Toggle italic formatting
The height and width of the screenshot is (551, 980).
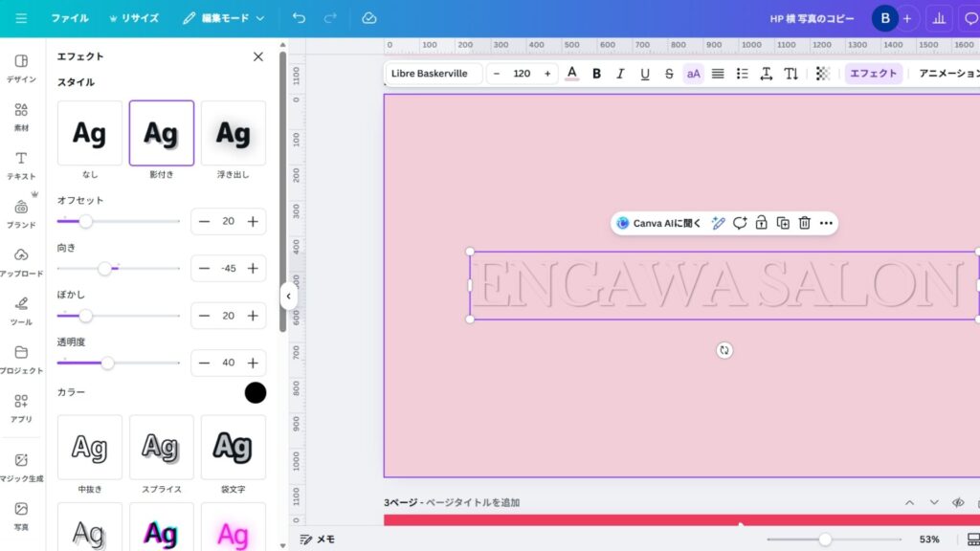tap(620, 74)
